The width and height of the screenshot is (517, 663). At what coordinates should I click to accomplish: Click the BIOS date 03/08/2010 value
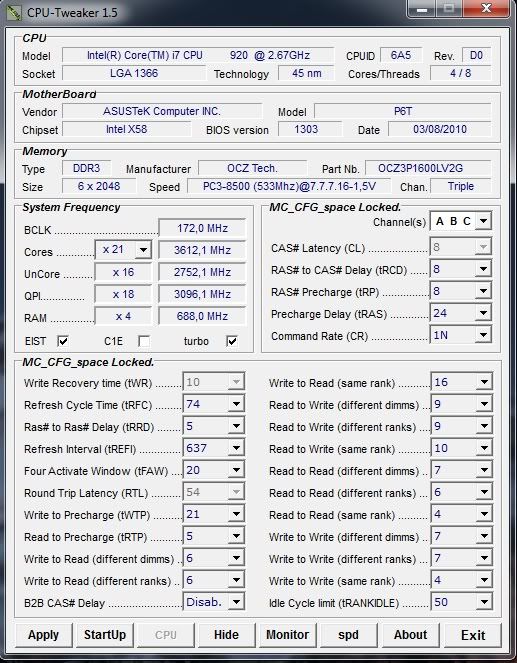pos(440,129)
